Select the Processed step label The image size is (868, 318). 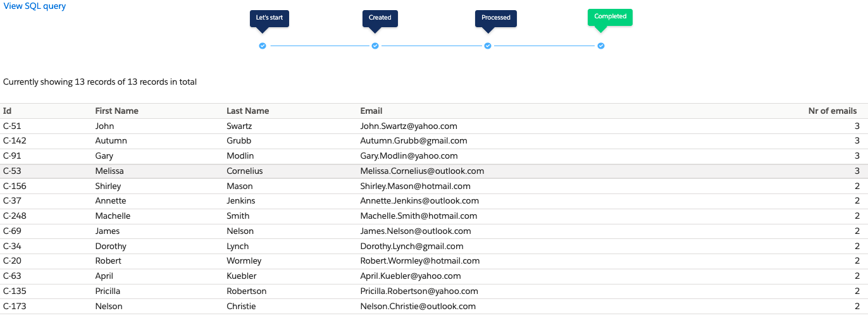pos(496,18)
